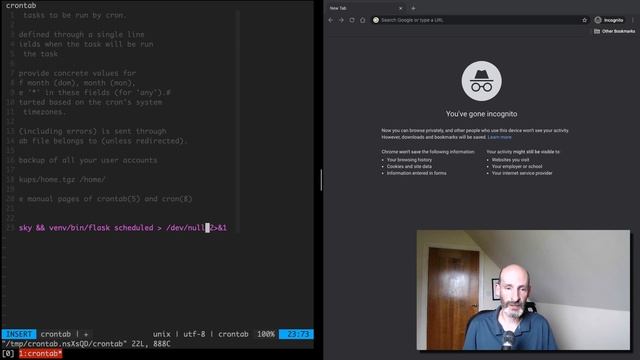
Task: Click the utf-8 encoding status entry
Action: pos(194,334)
